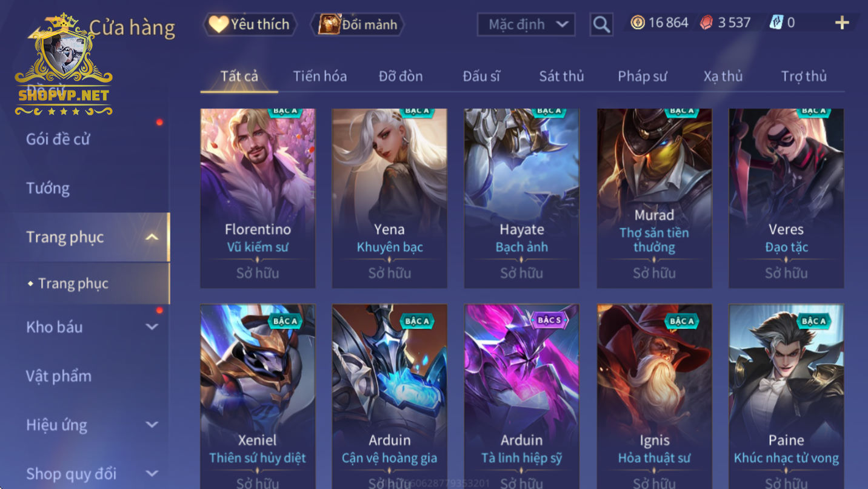
Task: Select the Florentino Vũ kiếm sư skin
Action: click(x=258, y=198)
